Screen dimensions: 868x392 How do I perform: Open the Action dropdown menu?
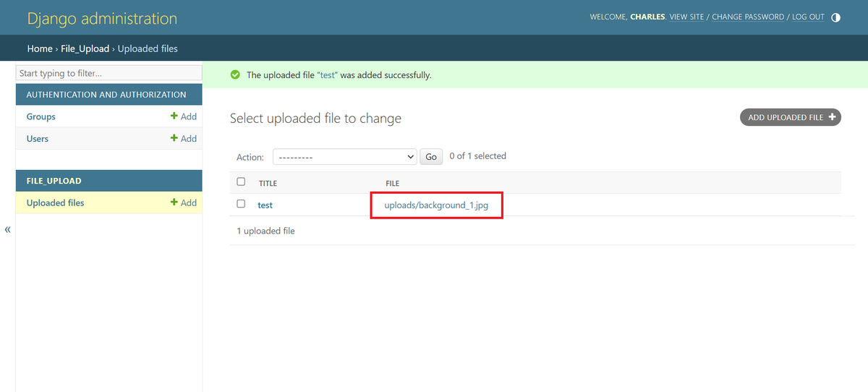344,156
